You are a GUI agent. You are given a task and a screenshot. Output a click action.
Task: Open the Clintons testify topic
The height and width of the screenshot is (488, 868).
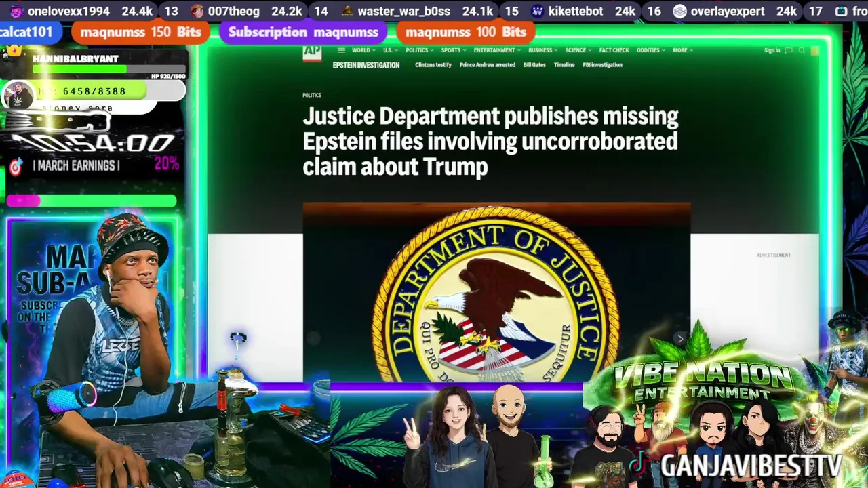click(433, 65)
